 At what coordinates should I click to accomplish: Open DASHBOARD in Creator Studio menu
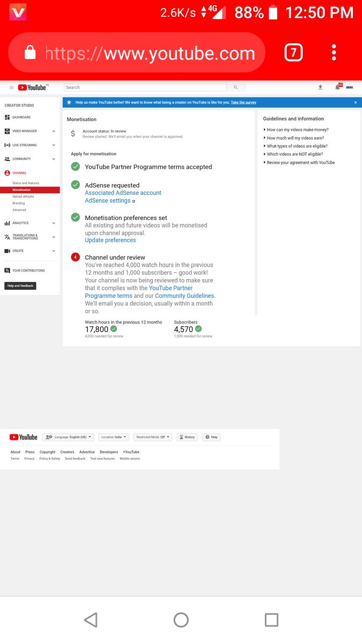[x=21, y=117]
